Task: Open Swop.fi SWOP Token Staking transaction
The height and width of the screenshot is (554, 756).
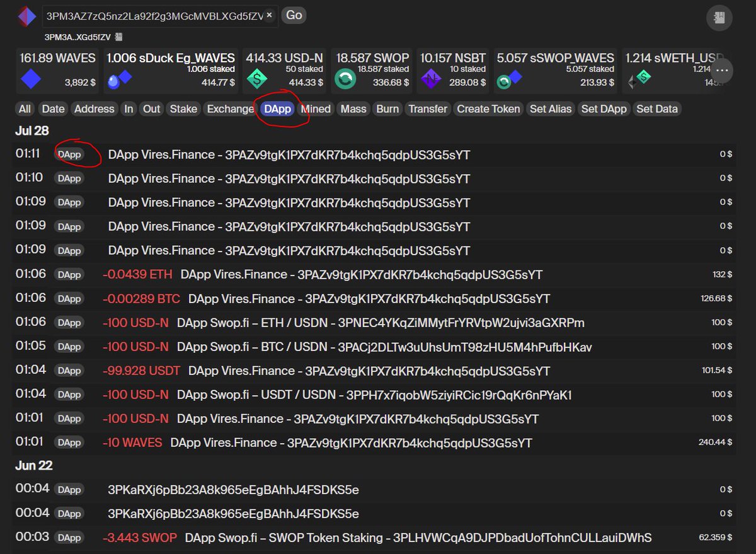Action: point(418,538)
